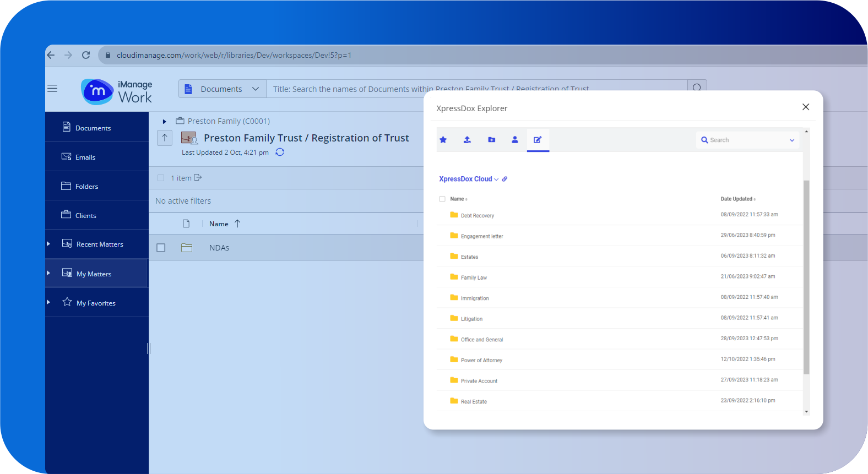This screenshot has width=868, height=474.
Task: Open Preston Family (C0001) workspace link
Action: coord(229,121)
